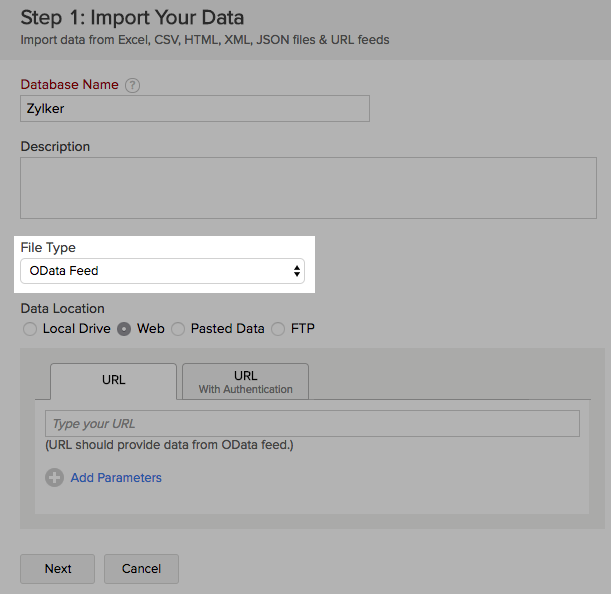Click the Add Parameters link
The image size is (611, 594).
coord(116,478)
